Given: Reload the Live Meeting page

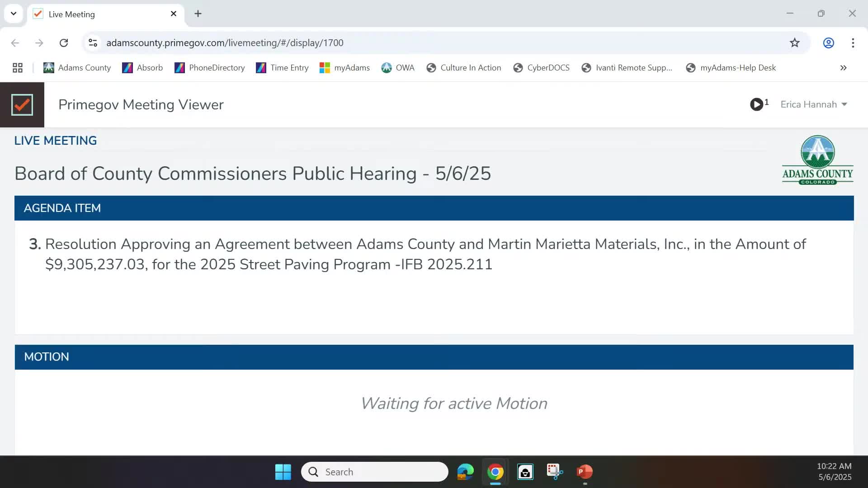Looking at the screenshot, I should (64, 43).
